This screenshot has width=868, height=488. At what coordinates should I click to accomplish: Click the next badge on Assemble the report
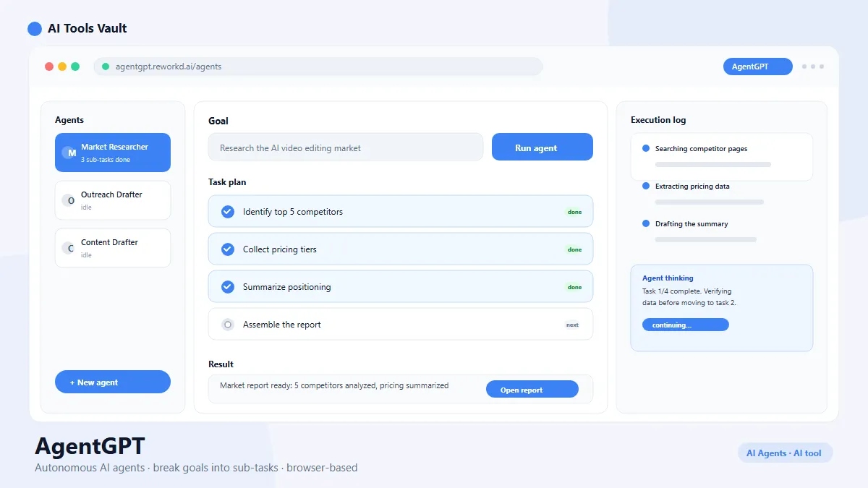572,325
